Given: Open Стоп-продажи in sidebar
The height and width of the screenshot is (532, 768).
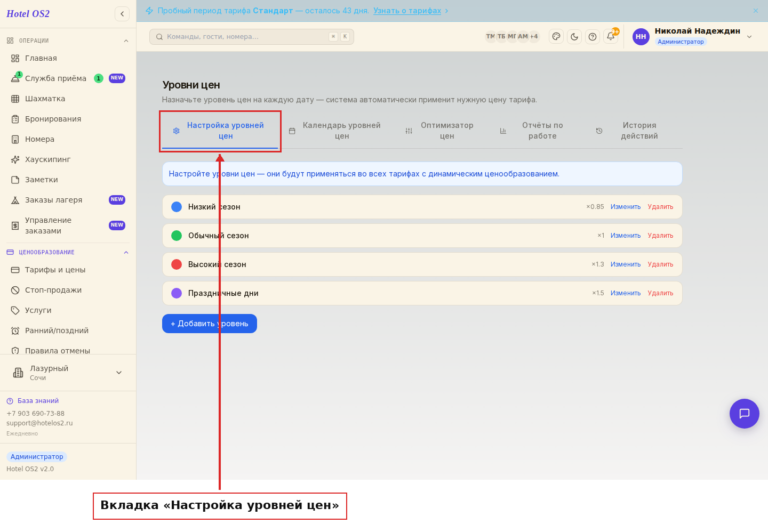Looking at the screenshot, I should pos(68,290).
